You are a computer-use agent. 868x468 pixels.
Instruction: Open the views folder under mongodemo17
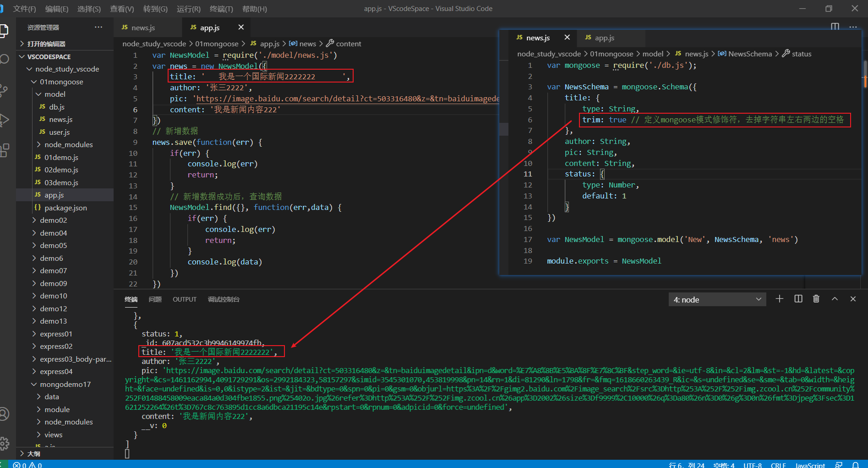(65, 435)
